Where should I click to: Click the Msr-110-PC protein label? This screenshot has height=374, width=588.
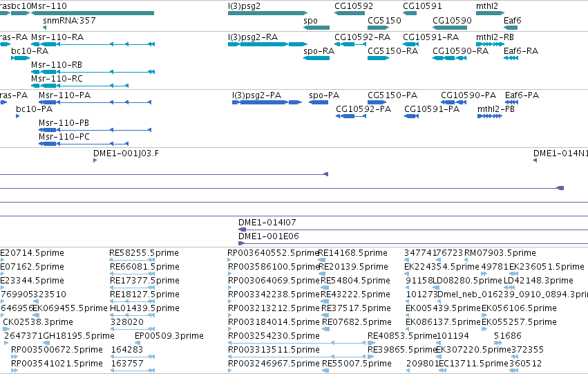click(64, 137)
